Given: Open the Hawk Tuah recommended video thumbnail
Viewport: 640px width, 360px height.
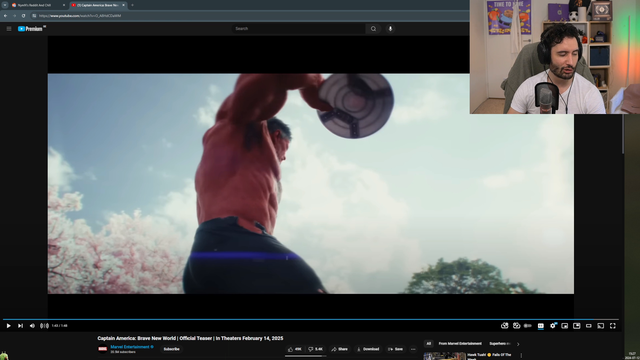Looking at the screenshot, I should point(444,356).
